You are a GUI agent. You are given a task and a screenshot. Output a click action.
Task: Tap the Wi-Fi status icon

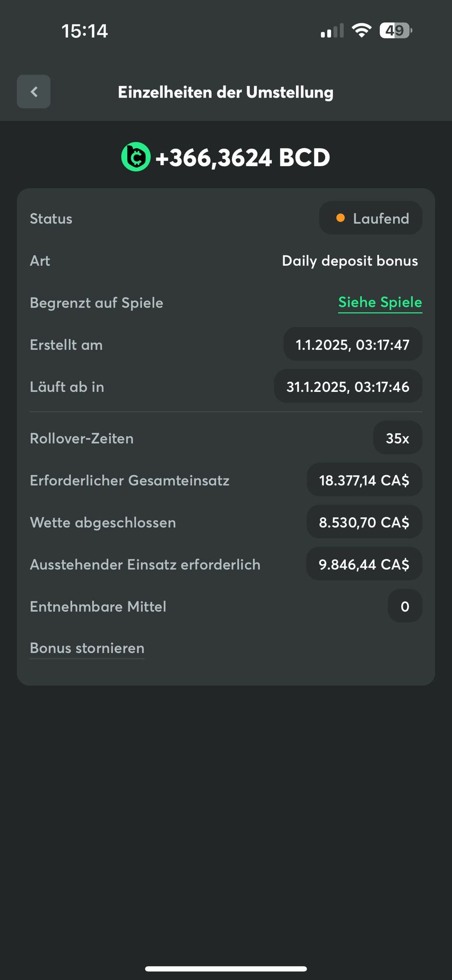coord(362,31)
